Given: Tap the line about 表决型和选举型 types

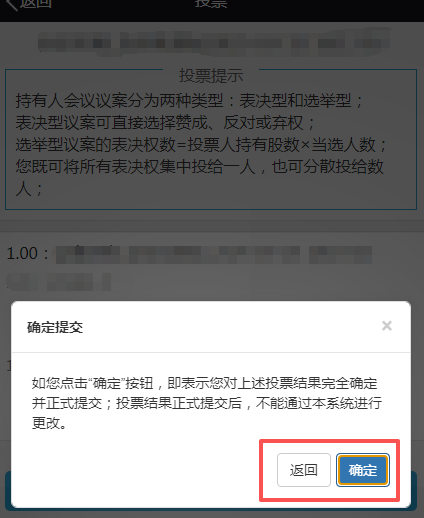Looking at the screenshot, I should [x=189, y=100].
